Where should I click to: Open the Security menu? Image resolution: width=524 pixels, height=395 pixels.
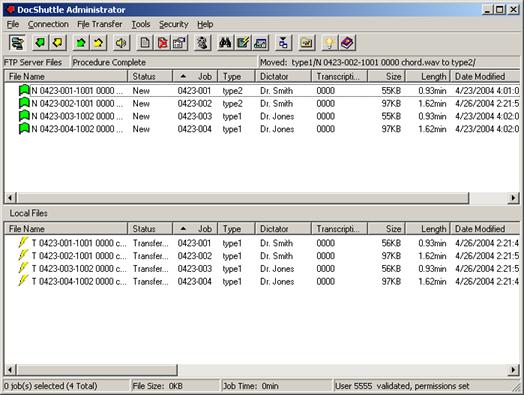click(x=174, y=24)
